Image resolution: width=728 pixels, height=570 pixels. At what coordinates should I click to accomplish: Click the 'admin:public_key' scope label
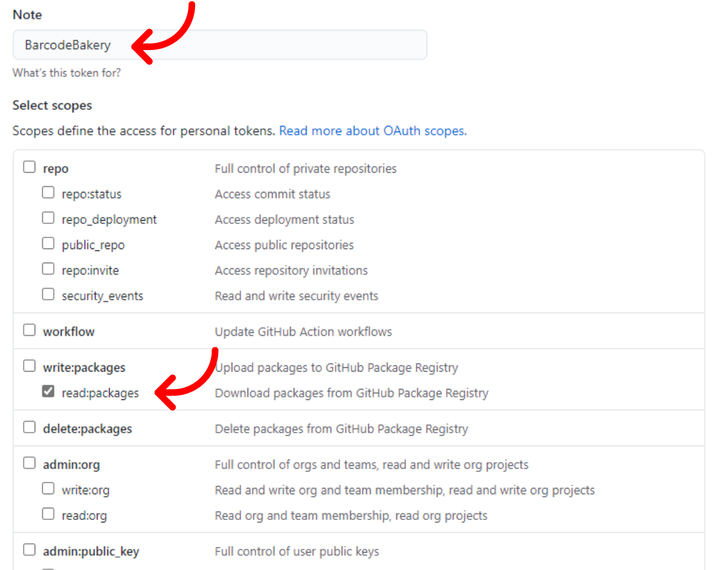click(91, 551)
